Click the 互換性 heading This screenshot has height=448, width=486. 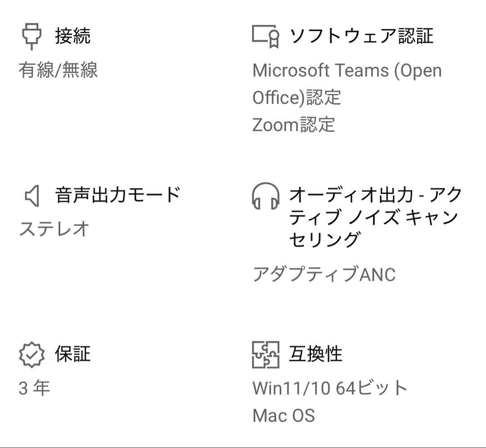(x=315, y=354)
